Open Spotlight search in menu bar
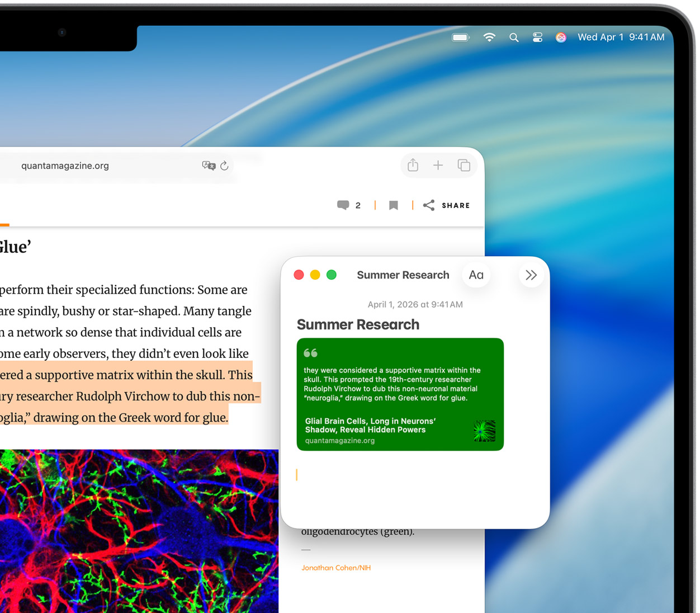 514,37
